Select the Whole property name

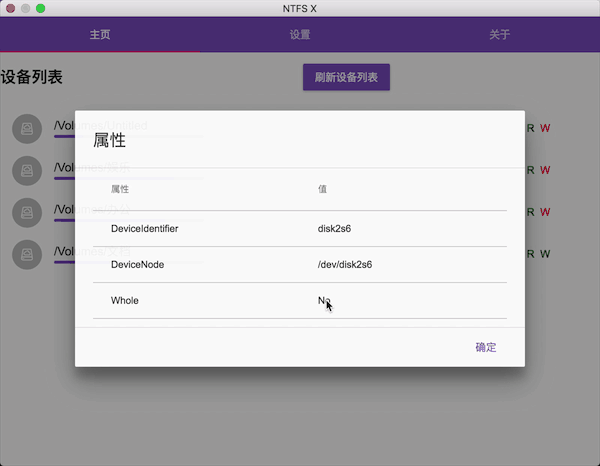125,301
